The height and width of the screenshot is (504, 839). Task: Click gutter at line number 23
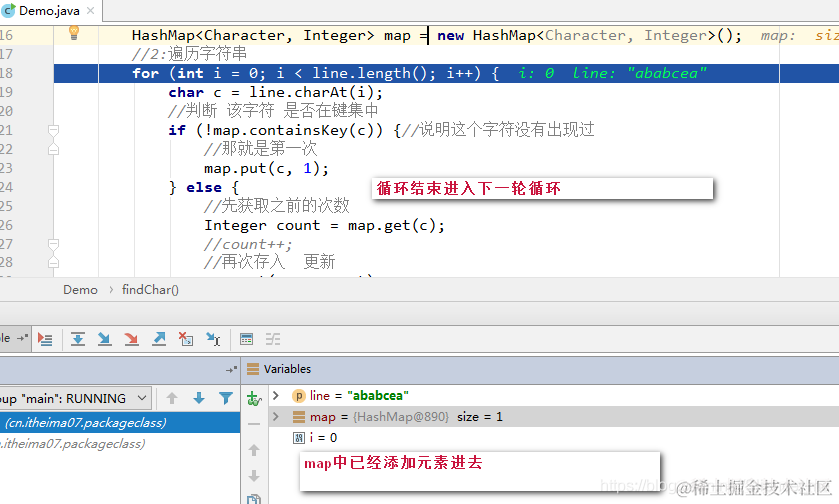6,168
